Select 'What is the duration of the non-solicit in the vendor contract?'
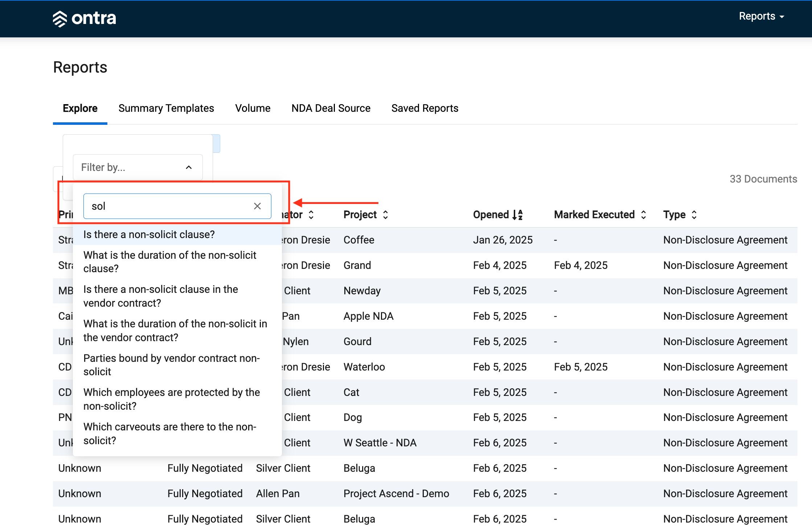The image size is (812, 532). point(177,331)
